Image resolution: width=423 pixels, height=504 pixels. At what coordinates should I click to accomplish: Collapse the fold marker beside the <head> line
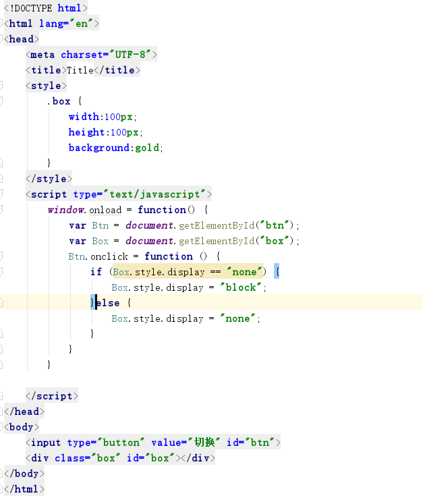coord(1,39)
